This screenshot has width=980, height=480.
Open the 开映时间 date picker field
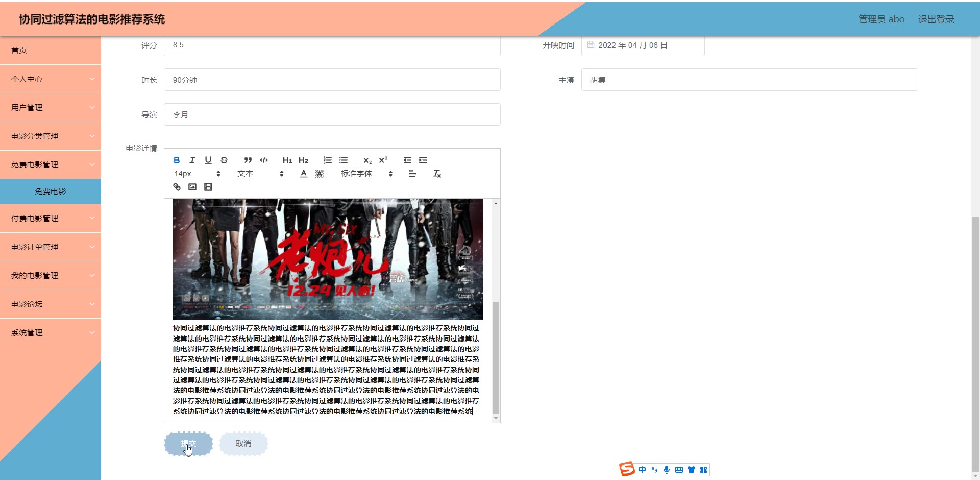(x=643, y=45)
